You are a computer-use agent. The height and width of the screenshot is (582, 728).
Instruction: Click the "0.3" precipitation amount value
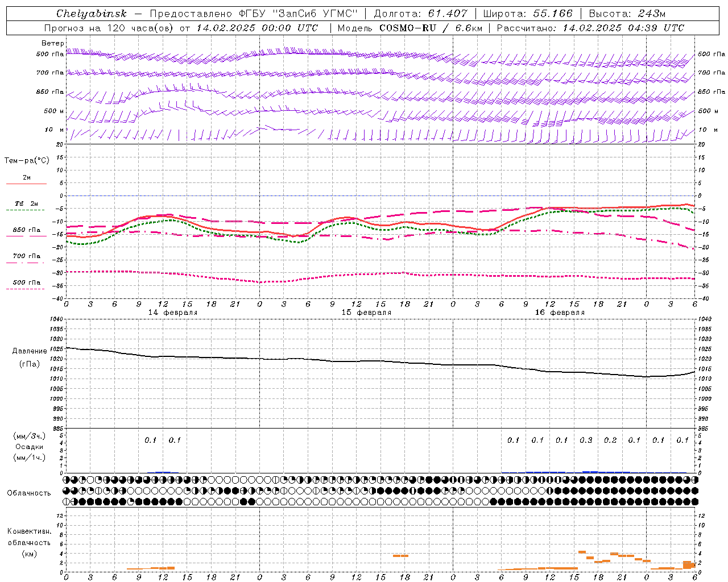586,440
